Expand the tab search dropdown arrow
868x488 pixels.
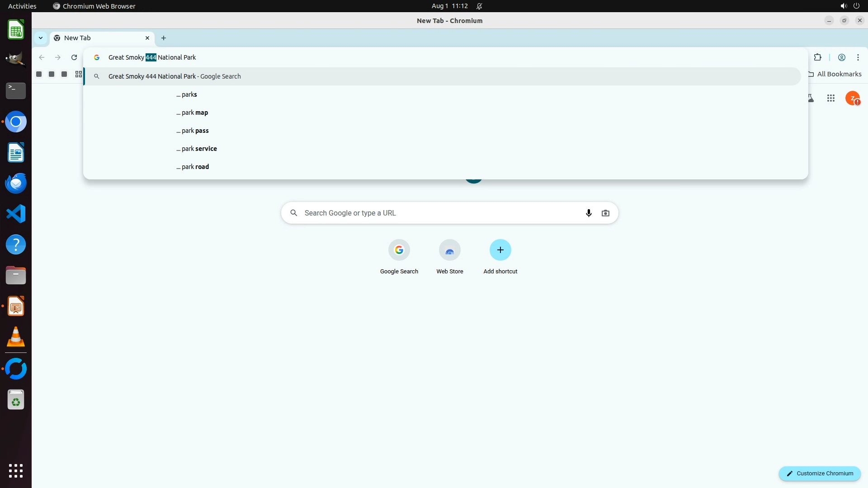point(41,38)
